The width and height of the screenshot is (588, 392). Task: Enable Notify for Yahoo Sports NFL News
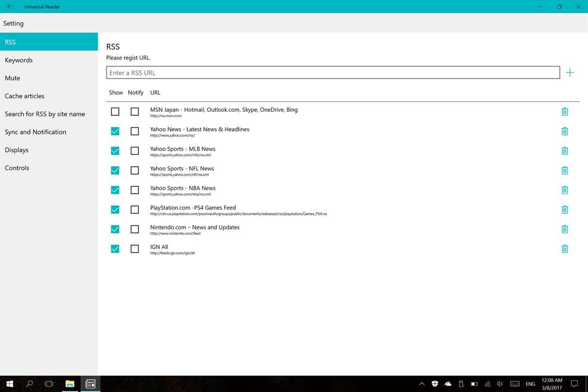tap(135, 170)
